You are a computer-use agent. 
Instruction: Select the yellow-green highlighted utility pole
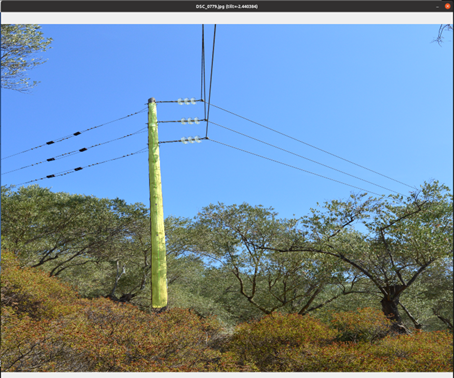click(x=157, y=203)
